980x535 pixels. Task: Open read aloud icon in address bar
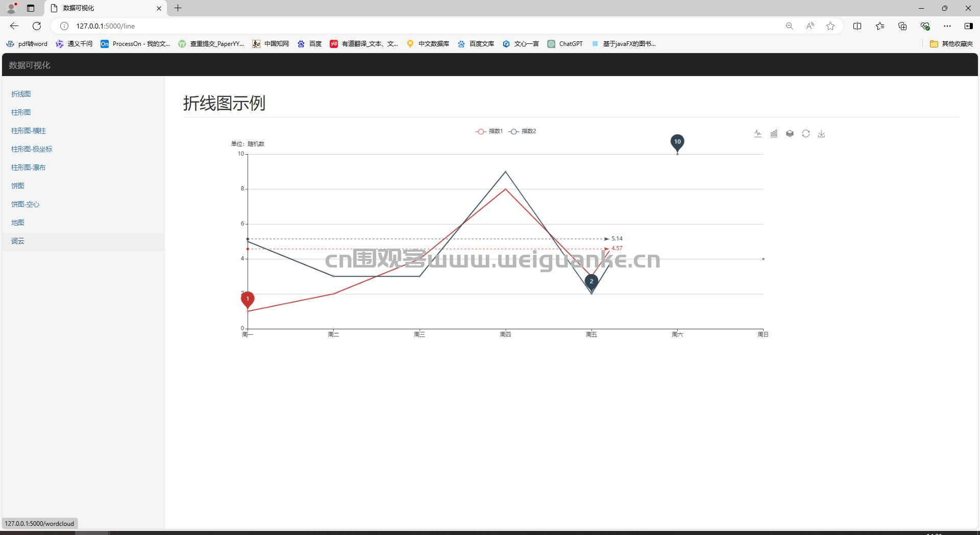click(x=810, y=26)
